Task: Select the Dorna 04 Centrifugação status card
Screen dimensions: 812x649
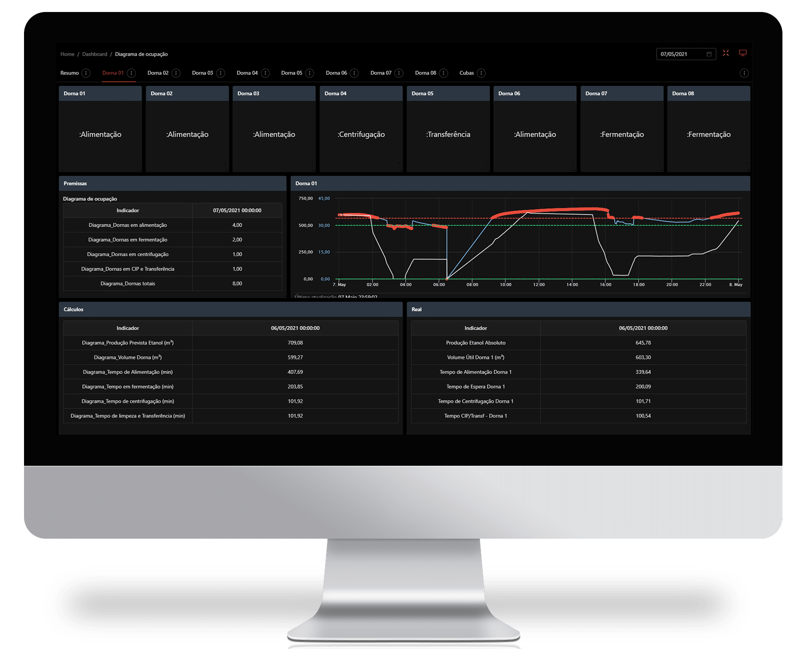Action: 361,129
